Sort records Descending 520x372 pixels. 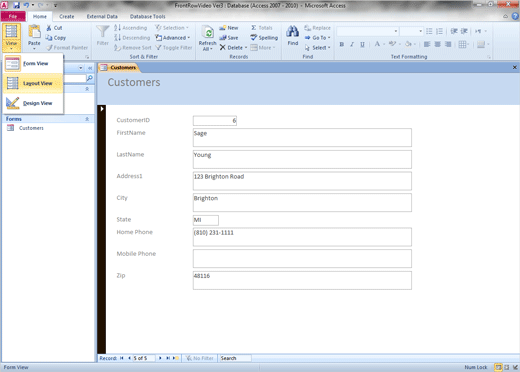pyautogui.click(x=132, y=38)
